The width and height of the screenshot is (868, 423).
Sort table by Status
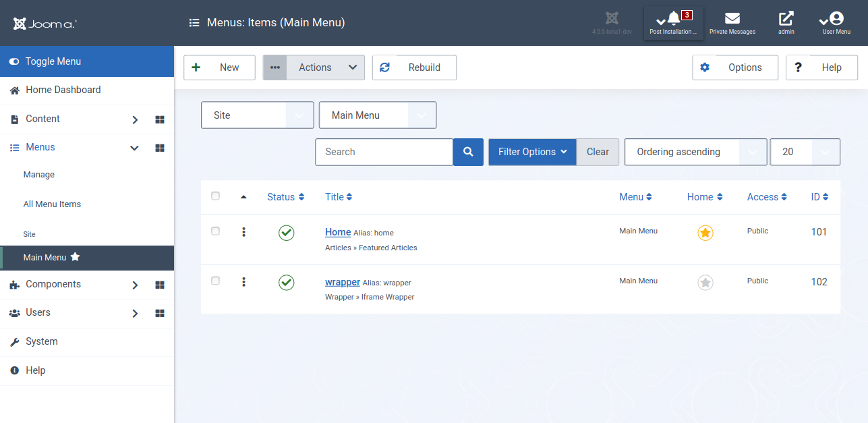click(x=286, y=197)
